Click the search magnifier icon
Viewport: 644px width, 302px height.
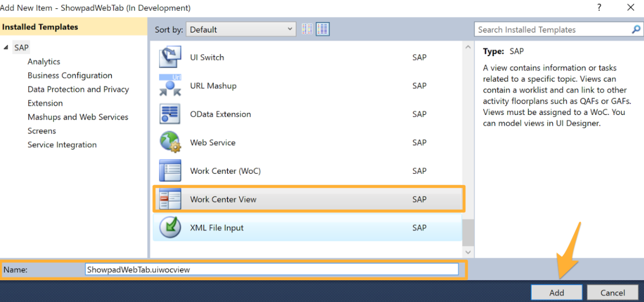tap(636, 30)
